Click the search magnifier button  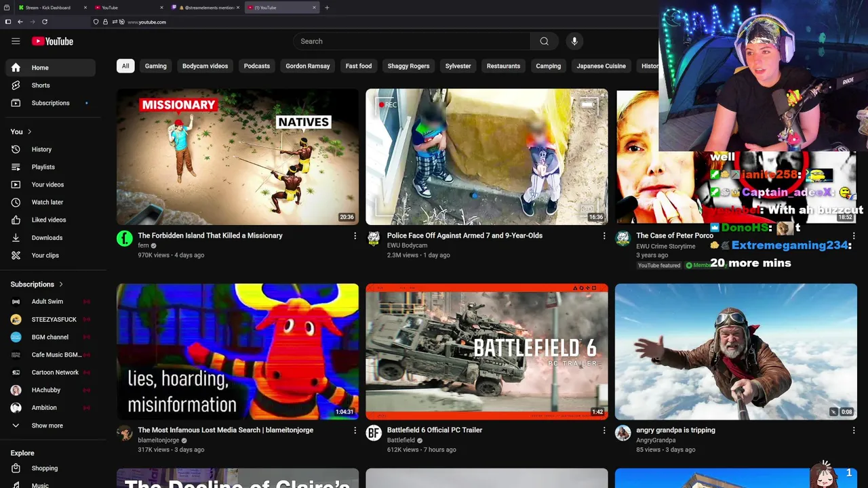[x=544, y=41]
